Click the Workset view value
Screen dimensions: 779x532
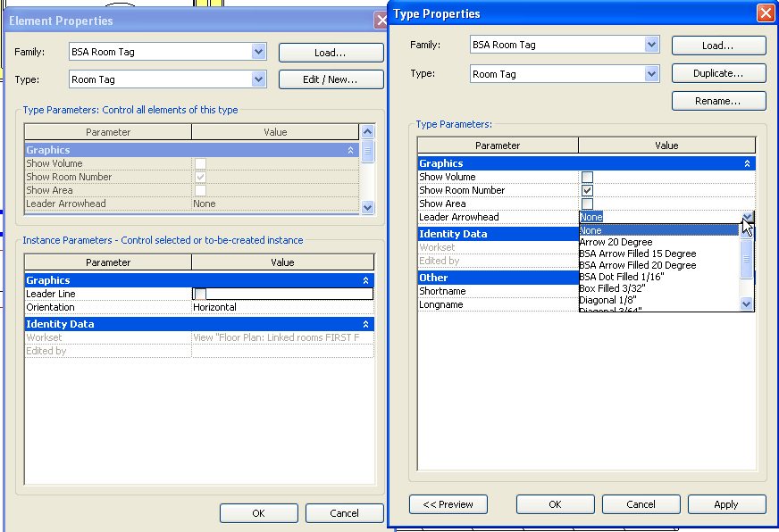pyautogui.click(x=276, y=337)
